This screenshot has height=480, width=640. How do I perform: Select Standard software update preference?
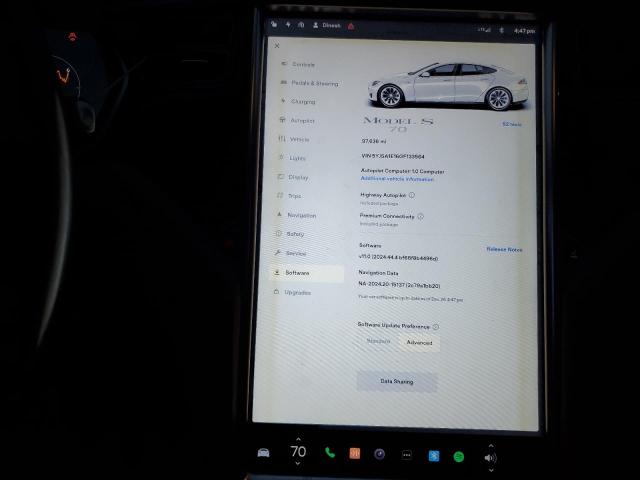tap(378, 341)
